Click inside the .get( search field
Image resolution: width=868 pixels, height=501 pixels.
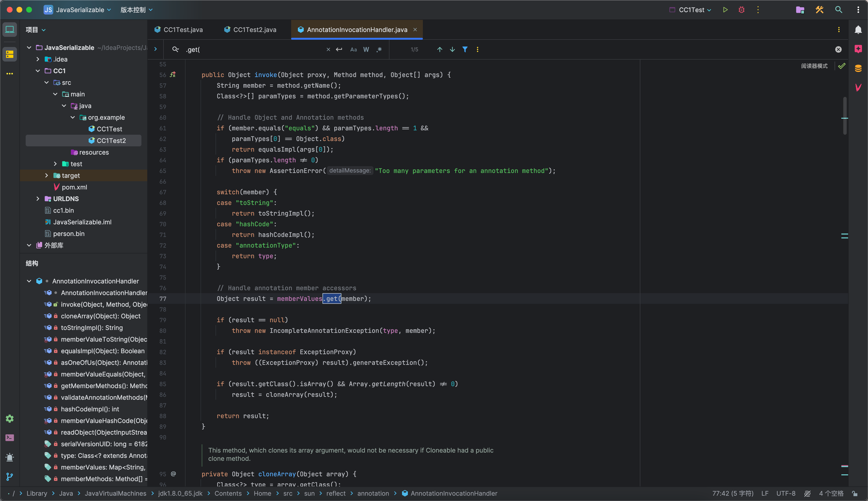[255, 50]
